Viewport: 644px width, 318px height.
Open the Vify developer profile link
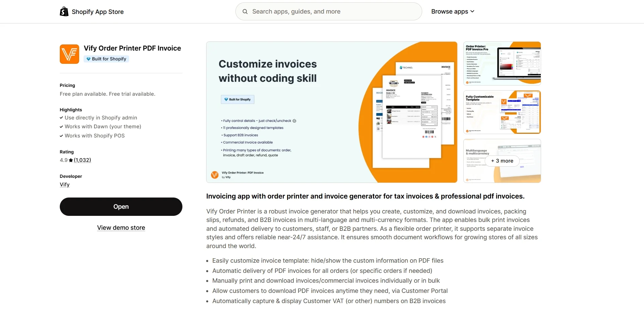click(x=65, y=184)
